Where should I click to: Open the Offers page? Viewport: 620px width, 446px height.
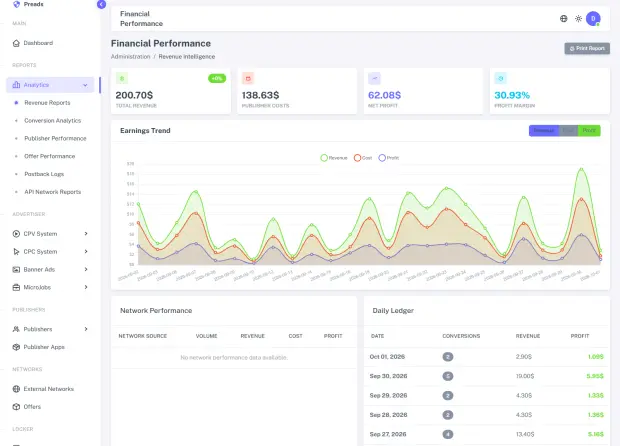pos(32,406)
